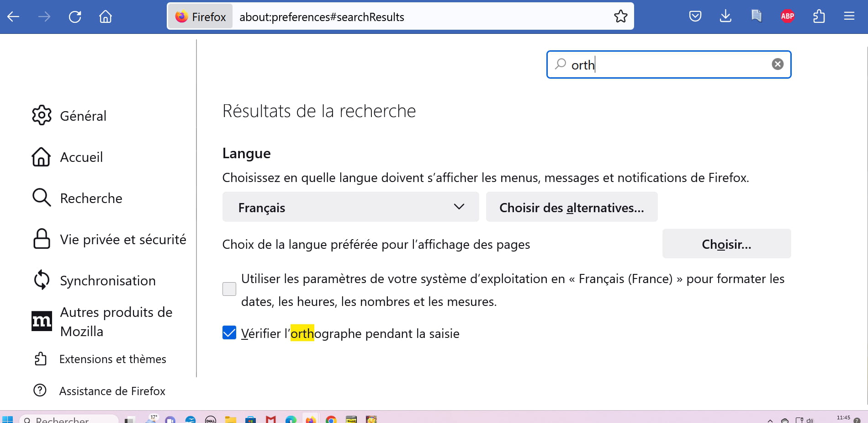Click the Langue section heading
Image resolution: width=868 pixels, height=423 pixels.
[x=246, y=154]
